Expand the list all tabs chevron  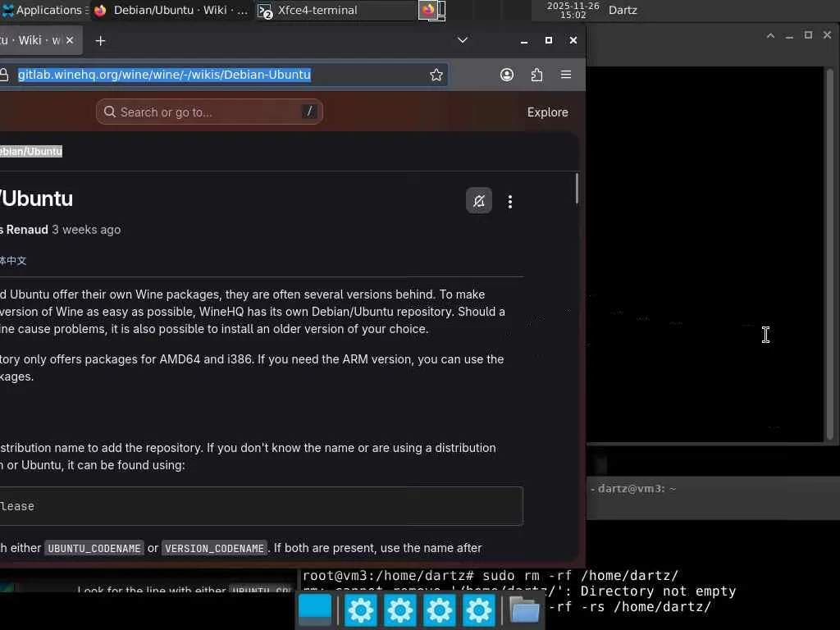click(463, 40)
